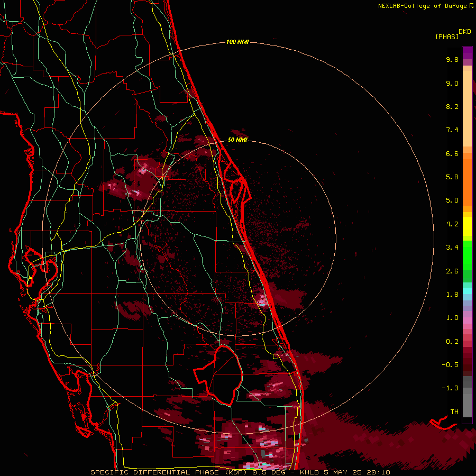Click the 50 NMI range ring label
476x476 pixels.
coord(237,140)
